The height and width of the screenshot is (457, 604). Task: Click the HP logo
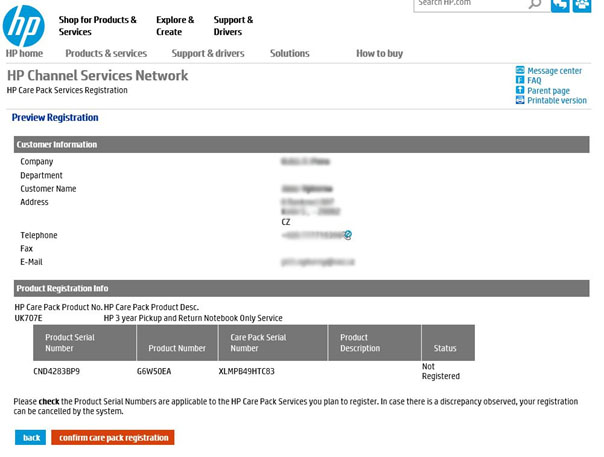[x=23, y=26]
